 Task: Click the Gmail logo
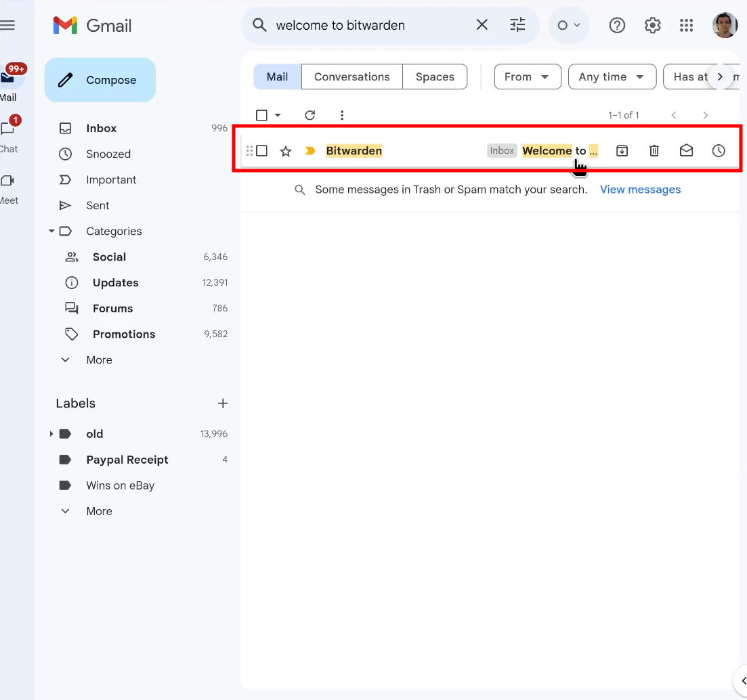[x=92, y=25]
